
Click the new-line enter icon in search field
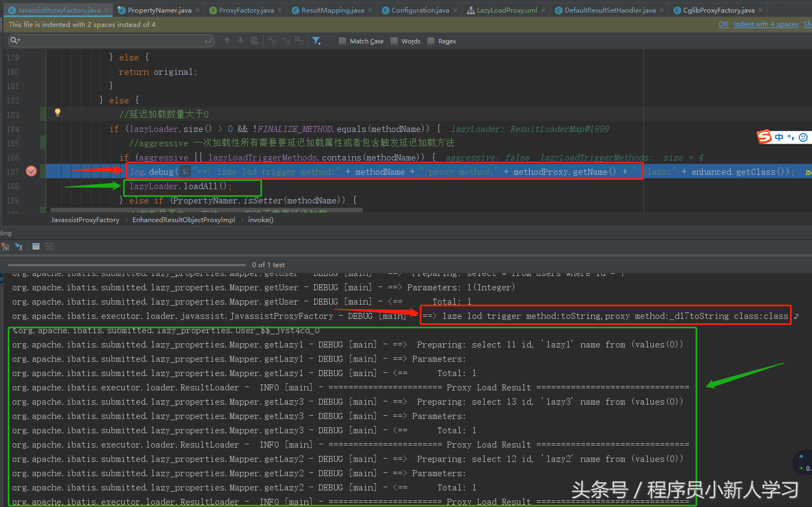tap(208, 41)
